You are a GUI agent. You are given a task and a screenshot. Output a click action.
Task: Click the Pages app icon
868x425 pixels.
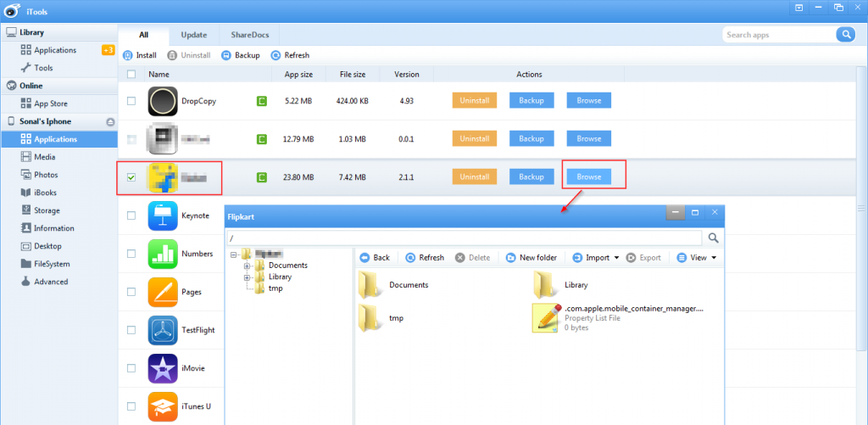click(162, 292)
